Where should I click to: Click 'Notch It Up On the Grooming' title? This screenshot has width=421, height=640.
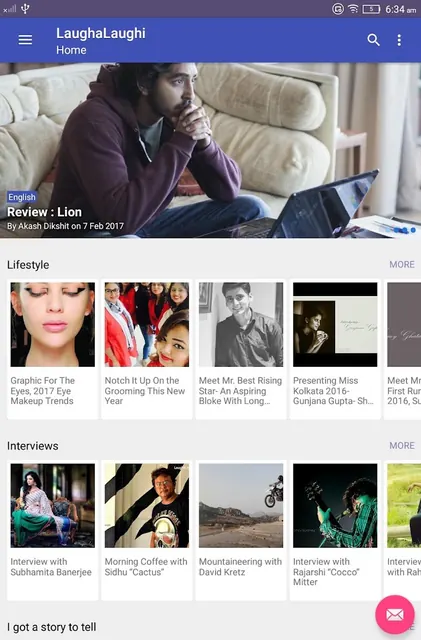point(145,391)
